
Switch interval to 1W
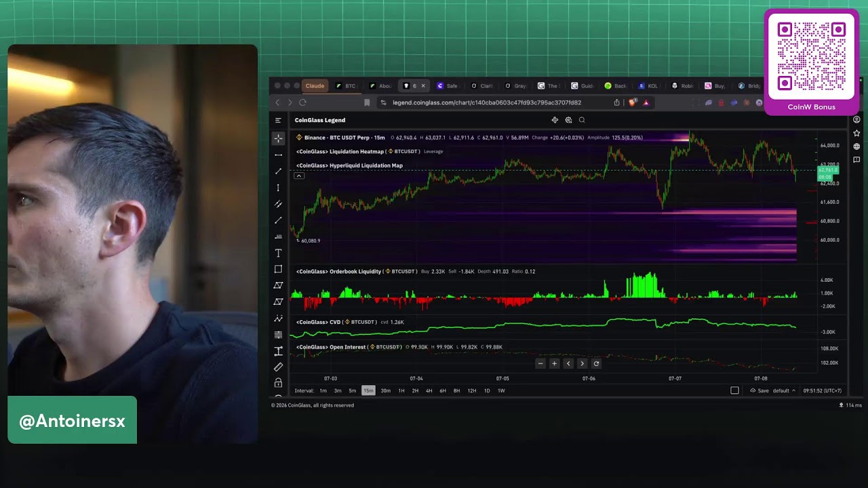click(501, 390)
